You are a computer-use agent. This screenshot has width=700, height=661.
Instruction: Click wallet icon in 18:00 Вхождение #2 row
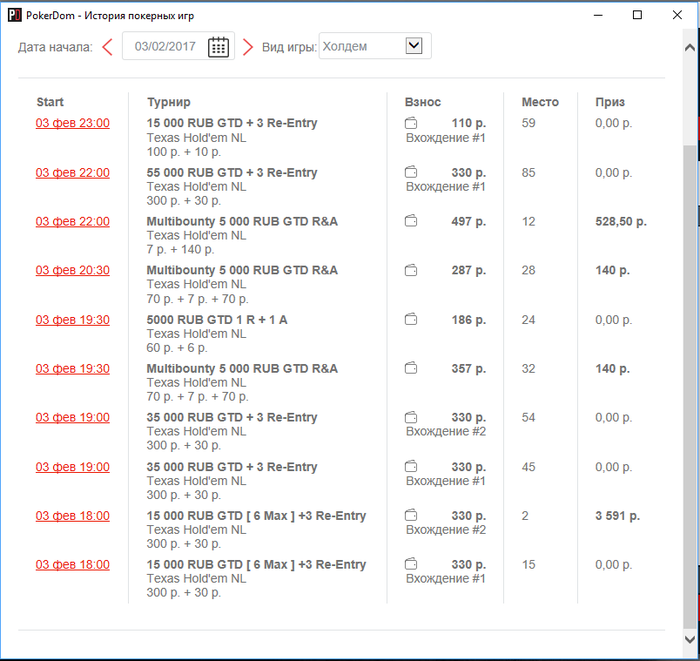[411, 515]
